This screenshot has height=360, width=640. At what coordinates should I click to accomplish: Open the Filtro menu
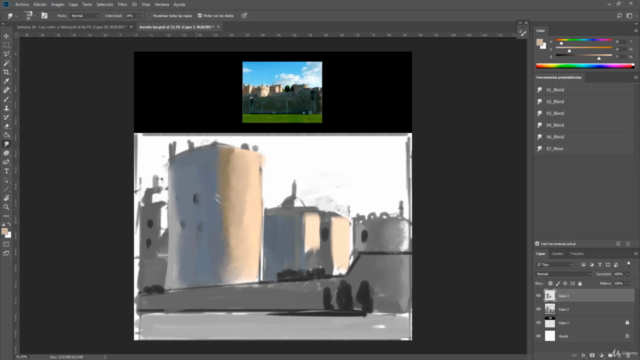click(122, 4)
